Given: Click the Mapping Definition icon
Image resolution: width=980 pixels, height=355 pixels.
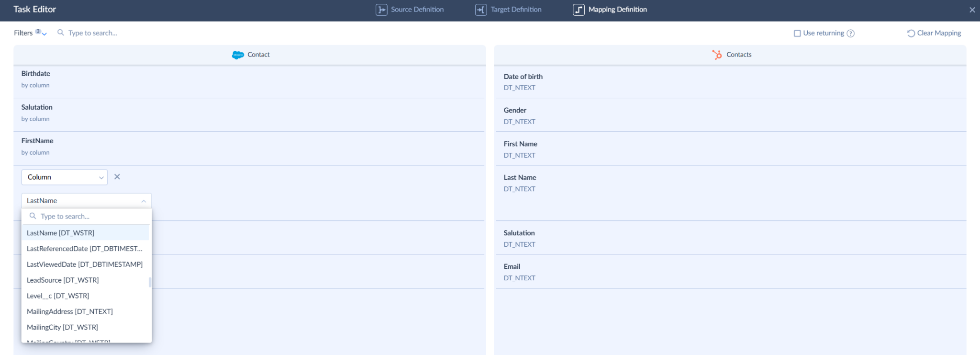Looking at the screenshot, I should point(579,10).
